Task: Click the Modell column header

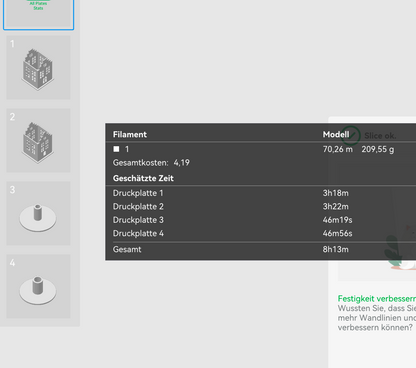Action: (x=336, y=134)
